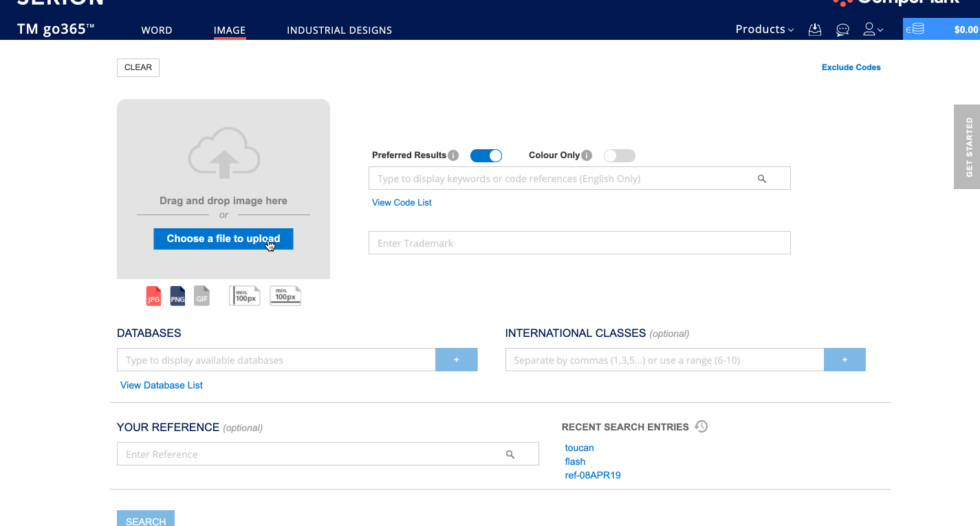Click the download inbox icon in header
The width and height of the screenshot is (980, 526).
[815, 30]
